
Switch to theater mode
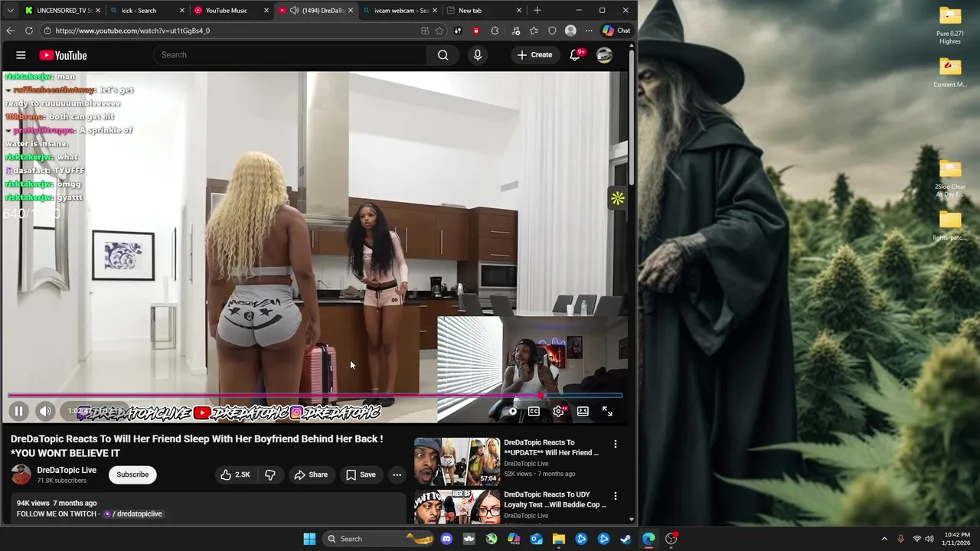[x=583, y=411]
